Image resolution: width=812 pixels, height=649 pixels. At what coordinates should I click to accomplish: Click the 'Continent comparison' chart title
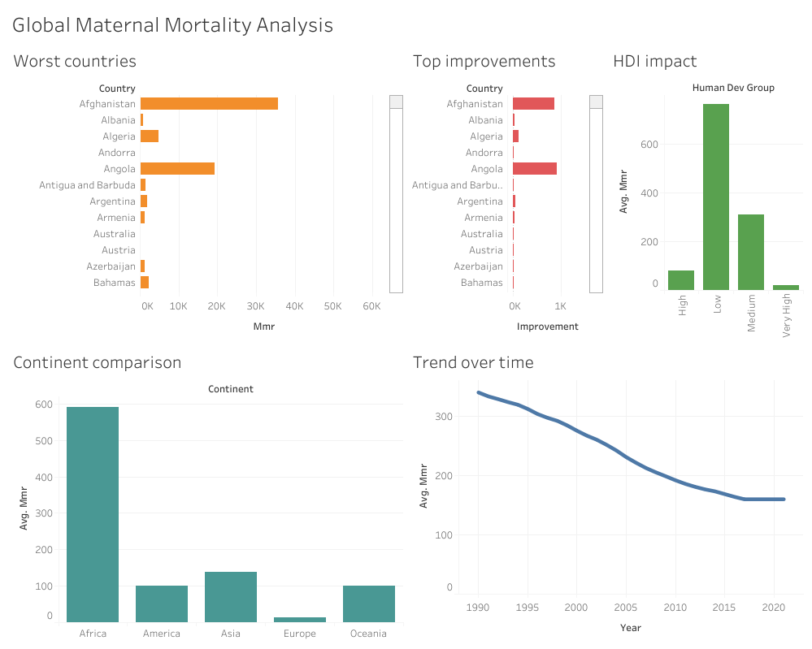(98, 362)
